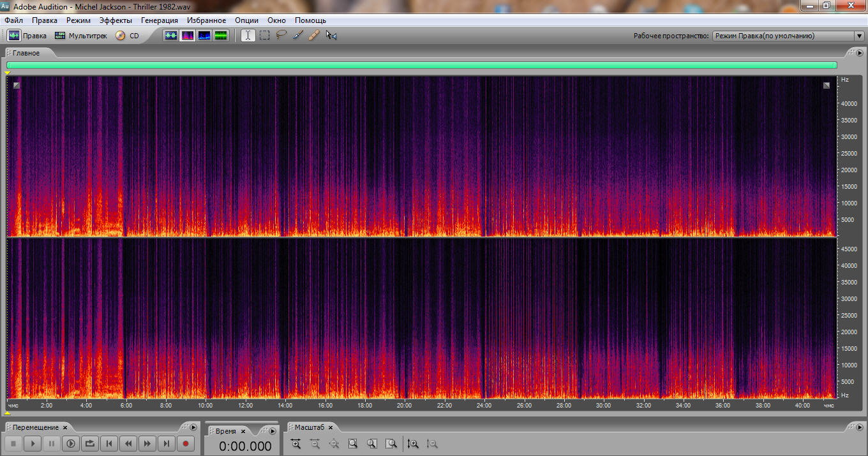The height and width of the screenshot is (456, 868).
Task: Select the Главное panel tab
Action: click(x=26, y=53)
